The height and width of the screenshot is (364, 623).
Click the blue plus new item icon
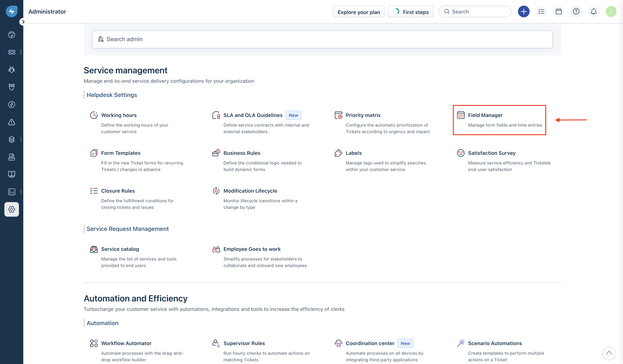[x=523, y=12]
